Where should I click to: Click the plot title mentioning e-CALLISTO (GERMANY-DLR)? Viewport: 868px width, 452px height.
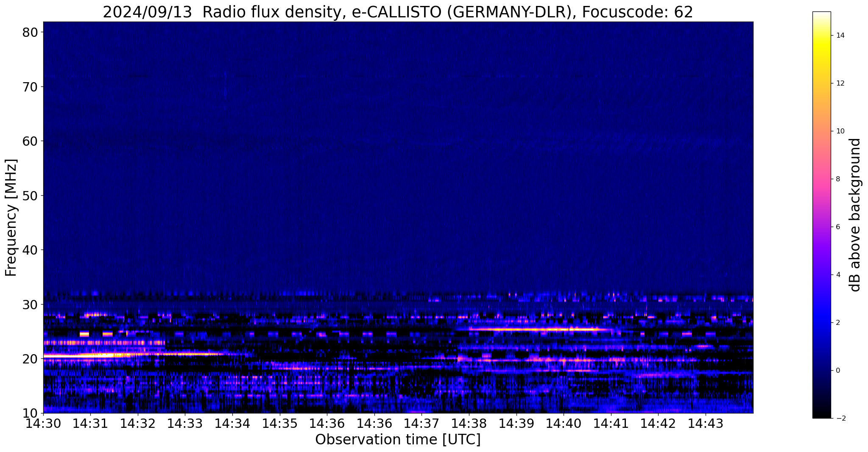398,12
